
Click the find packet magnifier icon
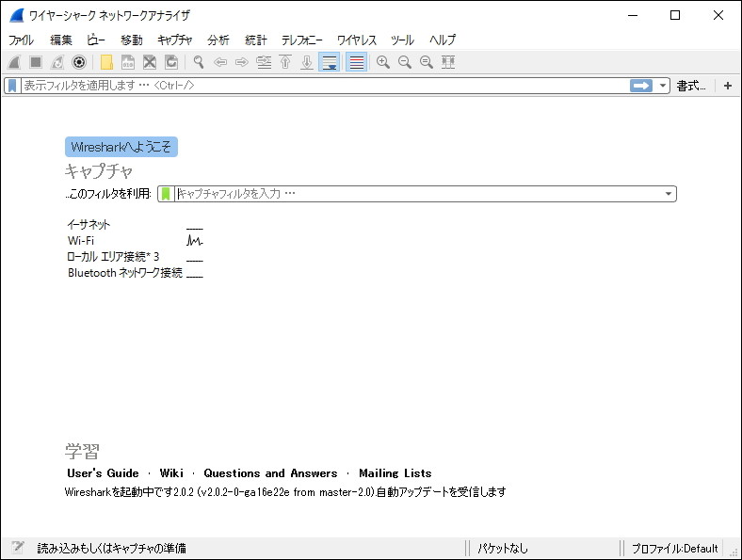pos(199,62)
